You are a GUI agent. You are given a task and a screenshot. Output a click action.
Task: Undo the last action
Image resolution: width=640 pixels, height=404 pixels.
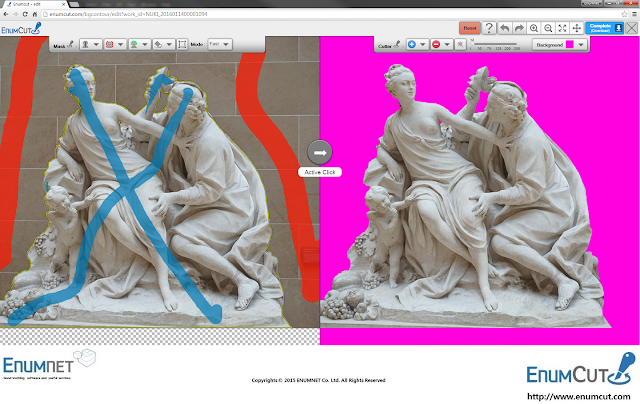(x=504, y=28)
